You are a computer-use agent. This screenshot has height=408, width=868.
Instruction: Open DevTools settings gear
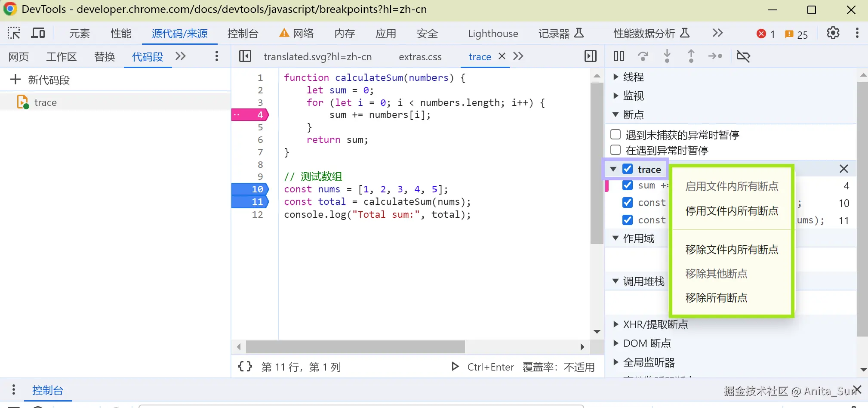pos(833,33)
